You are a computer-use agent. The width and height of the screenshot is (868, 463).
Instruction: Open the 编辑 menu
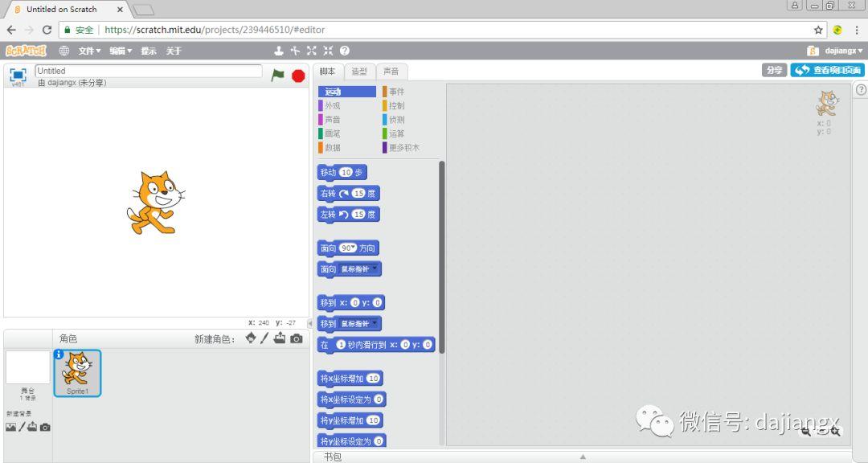tap(121, 51)
